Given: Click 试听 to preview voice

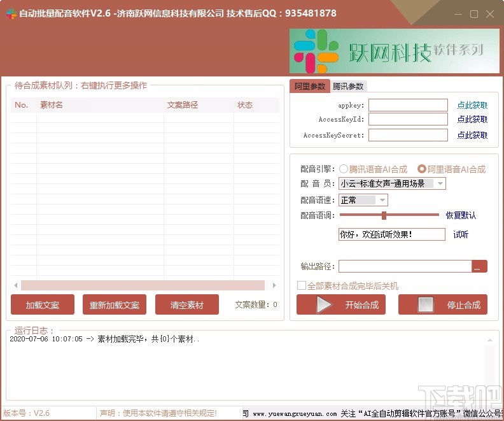Looking at the screenshot, I should tap(461, 234).
